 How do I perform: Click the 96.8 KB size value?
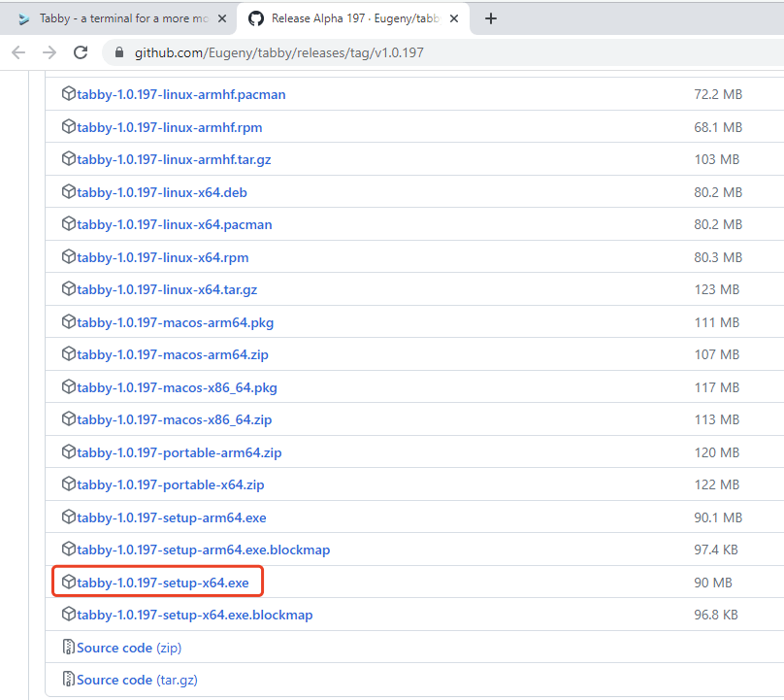(x=716, y=615)
